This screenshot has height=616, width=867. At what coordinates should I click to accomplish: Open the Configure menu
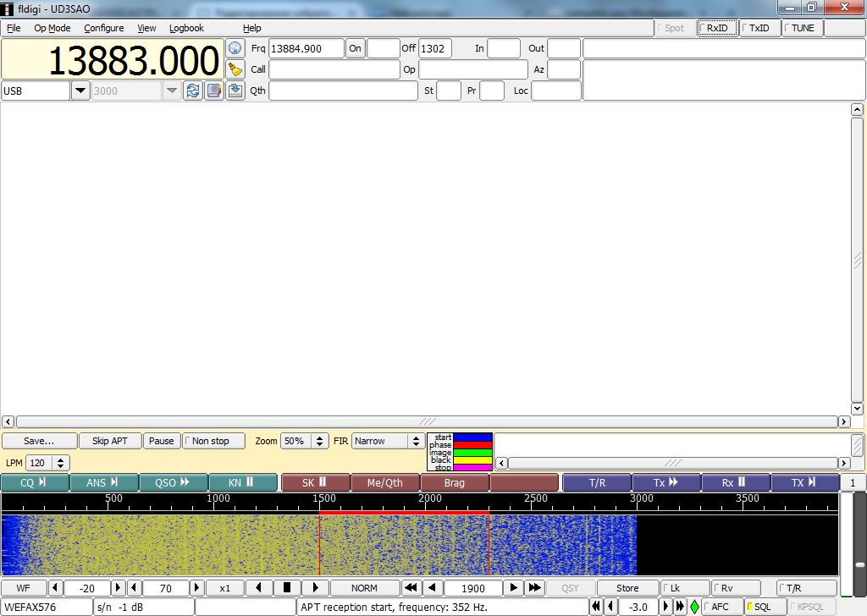tap(103, 28)
